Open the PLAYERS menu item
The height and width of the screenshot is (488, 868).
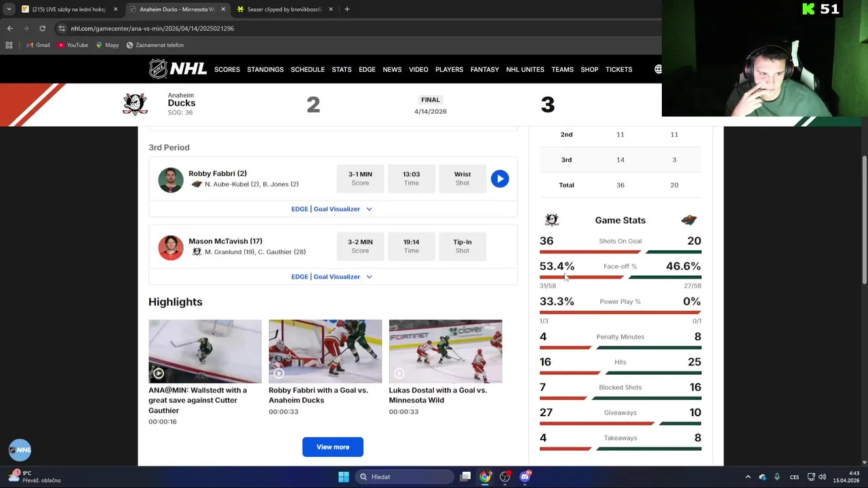449,69
